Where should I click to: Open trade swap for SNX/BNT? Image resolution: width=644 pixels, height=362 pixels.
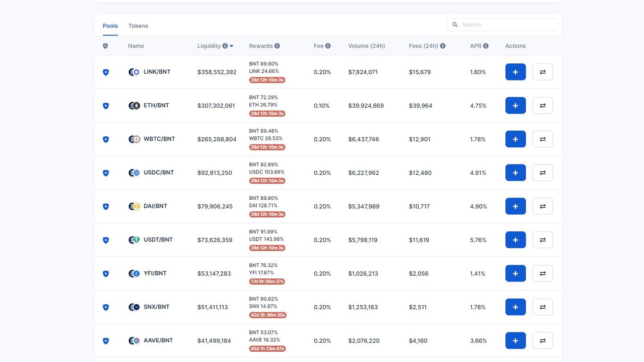click(x=542, y=307)
